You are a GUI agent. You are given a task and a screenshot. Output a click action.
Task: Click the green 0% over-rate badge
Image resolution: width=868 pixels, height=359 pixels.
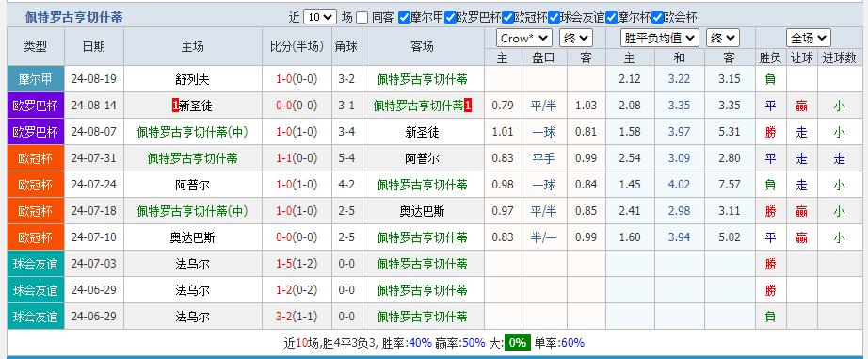click(517, 343)
